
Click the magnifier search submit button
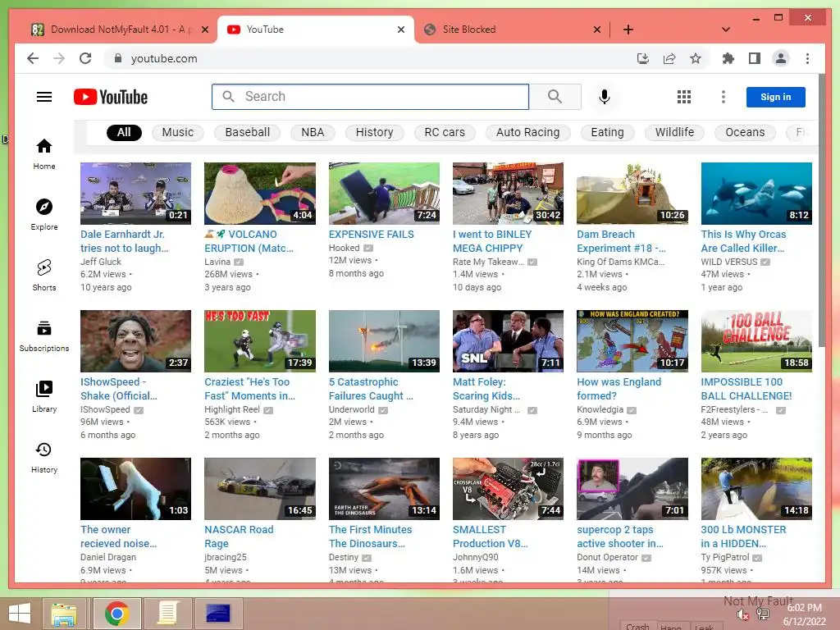coord(555,97)
